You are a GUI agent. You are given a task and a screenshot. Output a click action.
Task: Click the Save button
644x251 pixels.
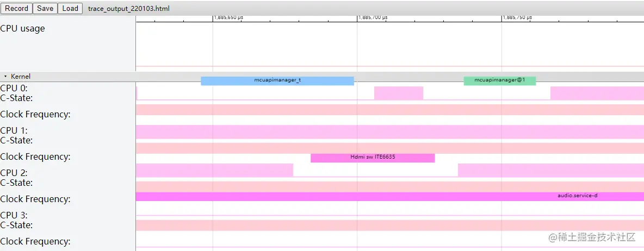click(45, 8)
